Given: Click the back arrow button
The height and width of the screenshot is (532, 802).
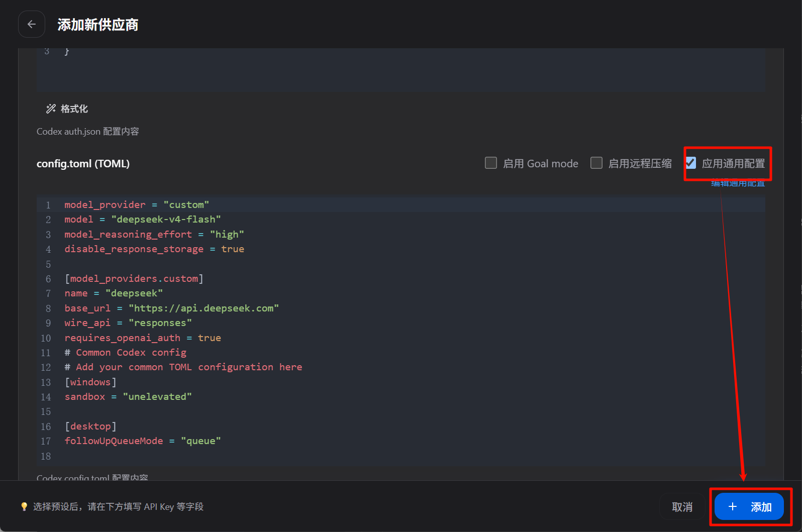Looking at the screenshot, I should point(32,24).
